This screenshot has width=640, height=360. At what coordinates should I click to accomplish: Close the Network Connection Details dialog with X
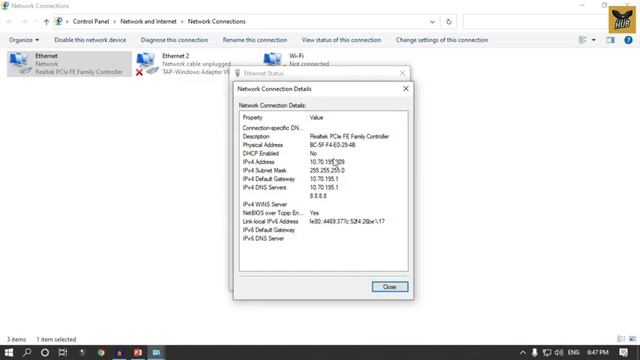click(406, 89)
